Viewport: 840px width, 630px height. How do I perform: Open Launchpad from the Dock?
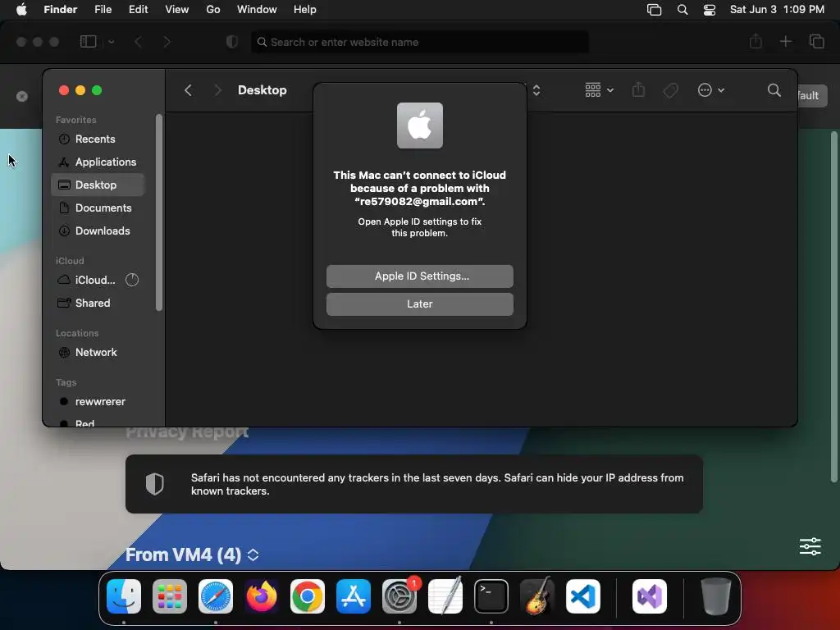click(170, 596)
